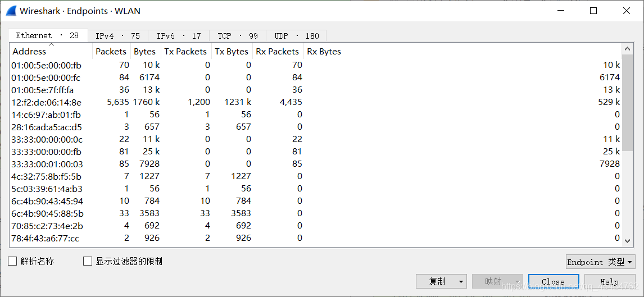Image resolution: width=644 pixels, height=297 pixels.
Task: Select row 01:00:5e:7f:ff:fa
Action: tap(315, 89)
